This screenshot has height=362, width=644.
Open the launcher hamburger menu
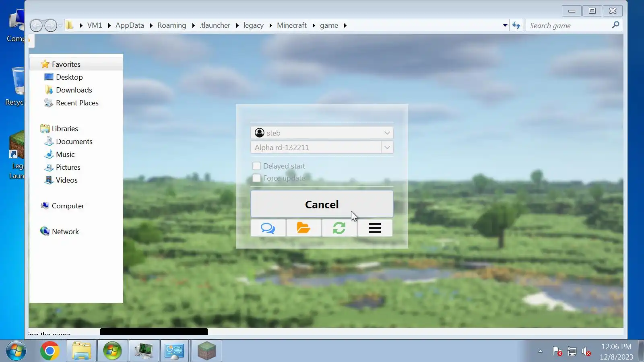pyautogui.click(x=375, y=228)
